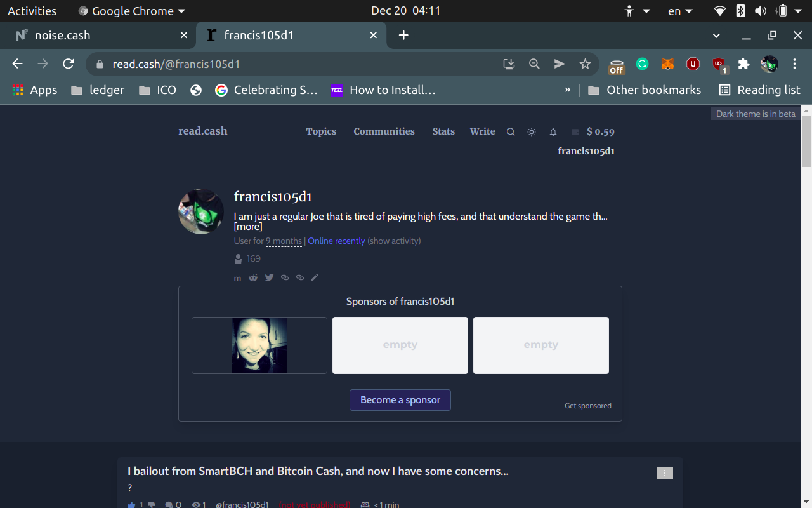Open the Reddit profile link icon
The height and width of the screenshot is (508, 812).
(253, 277)
